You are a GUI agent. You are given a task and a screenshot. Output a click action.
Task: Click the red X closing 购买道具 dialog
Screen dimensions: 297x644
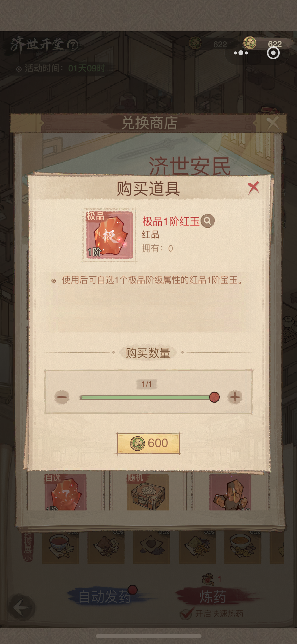click(253, 188)
